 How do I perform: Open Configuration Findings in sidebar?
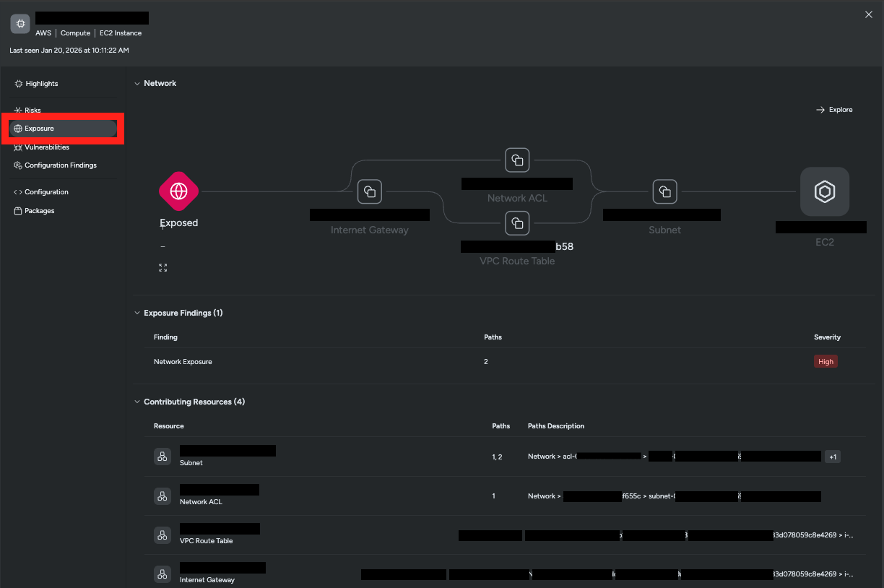click(x=60, y=165)
